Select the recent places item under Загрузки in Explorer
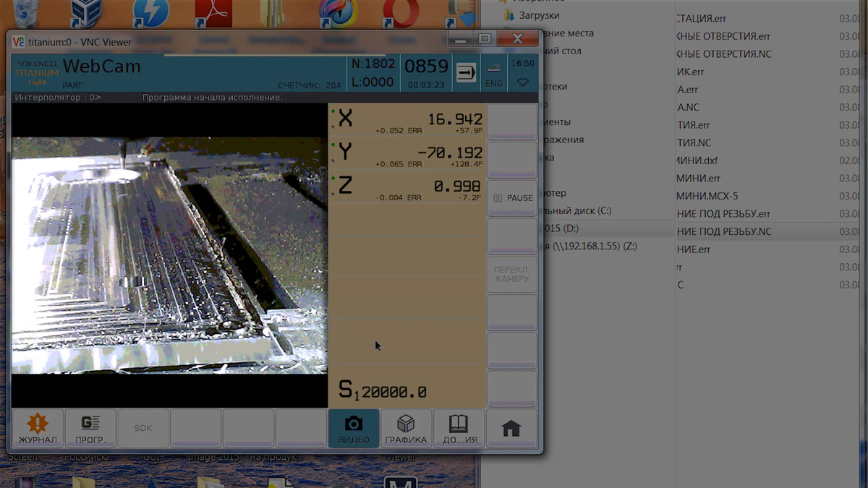868x488 pixels. click(x=569, y=33)
